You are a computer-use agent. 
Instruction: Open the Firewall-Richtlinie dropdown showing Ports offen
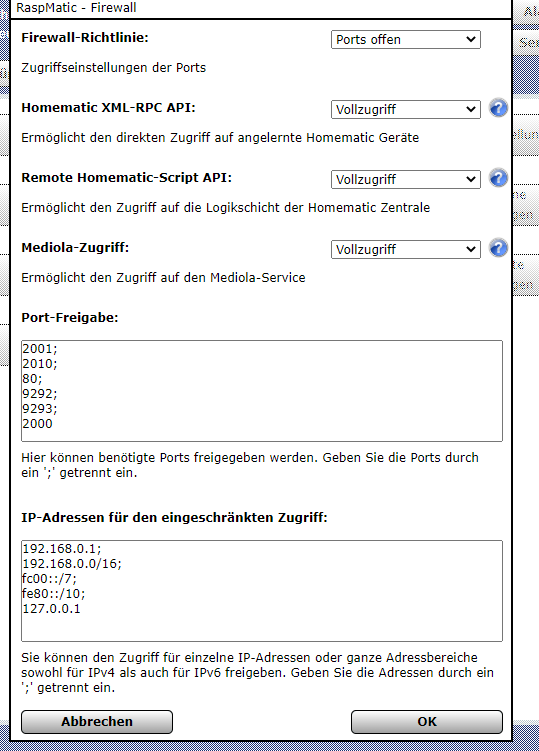(405, 40)
